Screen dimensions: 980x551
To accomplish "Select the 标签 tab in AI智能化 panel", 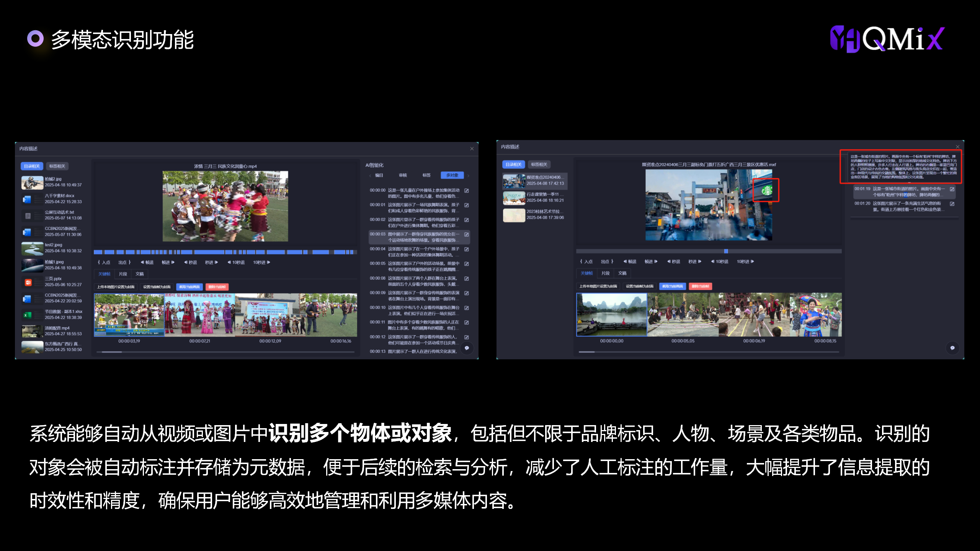I will (x=426, y=175).
